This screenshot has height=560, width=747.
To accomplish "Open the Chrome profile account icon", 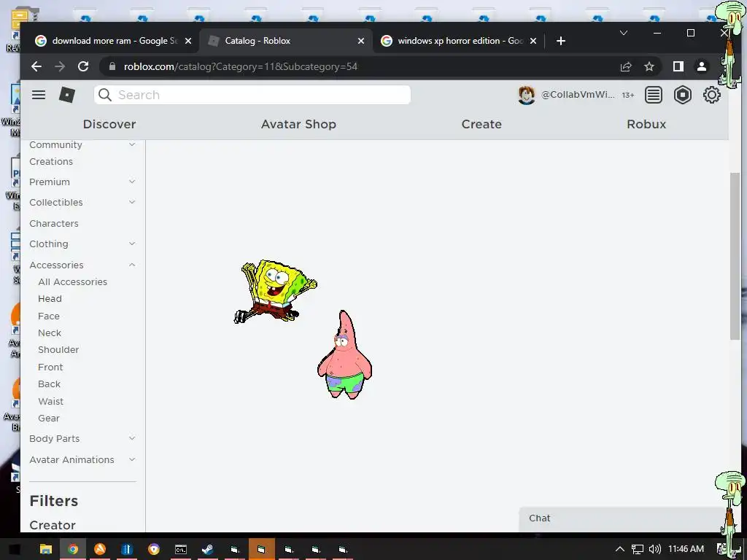I will click(702, 66).
